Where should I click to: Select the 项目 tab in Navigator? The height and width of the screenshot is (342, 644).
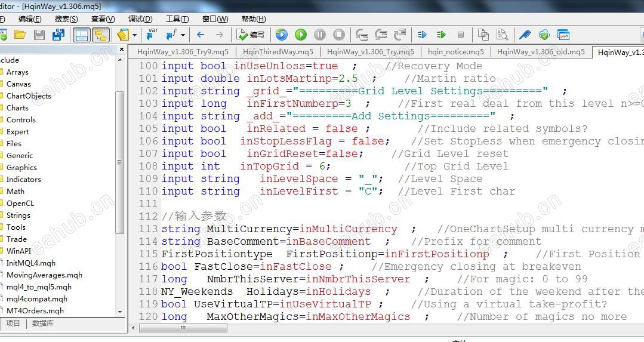(x=13, y=323)
